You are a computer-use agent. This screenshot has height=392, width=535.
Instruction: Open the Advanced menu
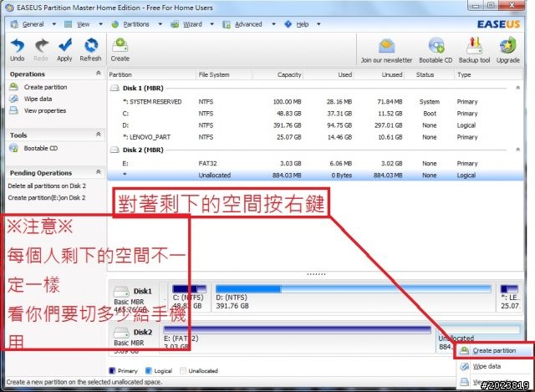pos(248,24)
